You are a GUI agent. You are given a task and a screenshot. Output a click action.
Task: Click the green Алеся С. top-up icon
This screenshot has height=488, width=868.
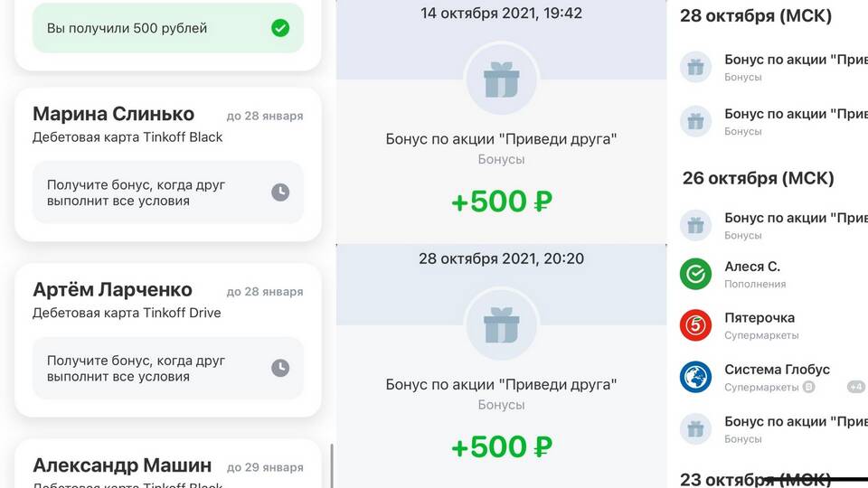(695, 274)
